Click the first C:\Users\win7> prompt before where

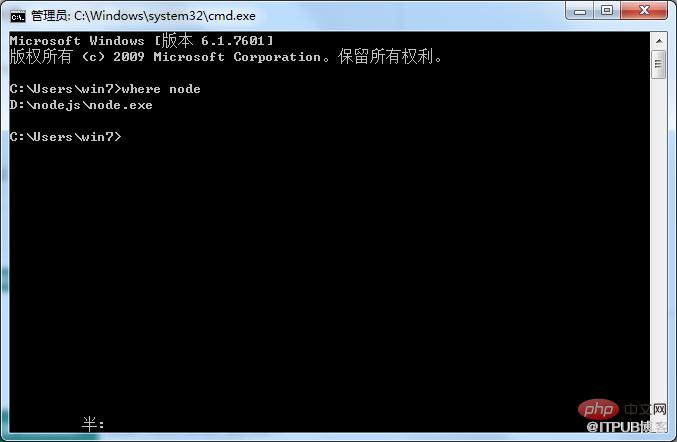pyautogui.click(x=66, y=89)
